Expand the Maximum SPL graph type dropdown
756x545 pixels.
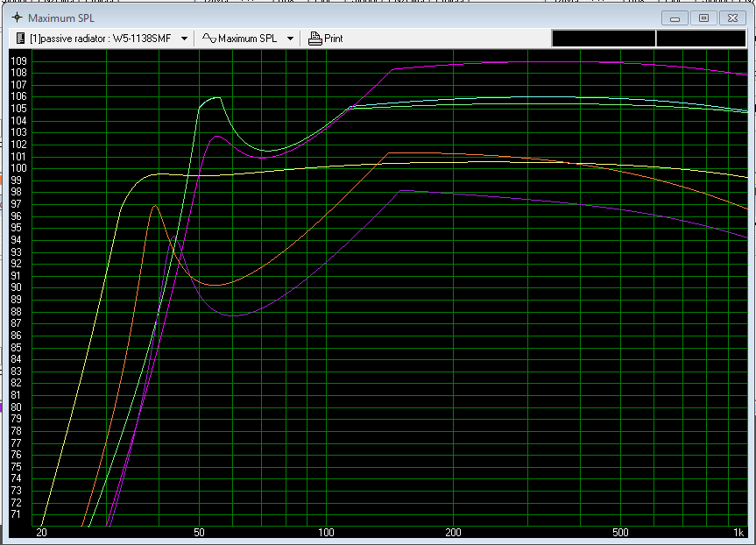tap(290, 39)
